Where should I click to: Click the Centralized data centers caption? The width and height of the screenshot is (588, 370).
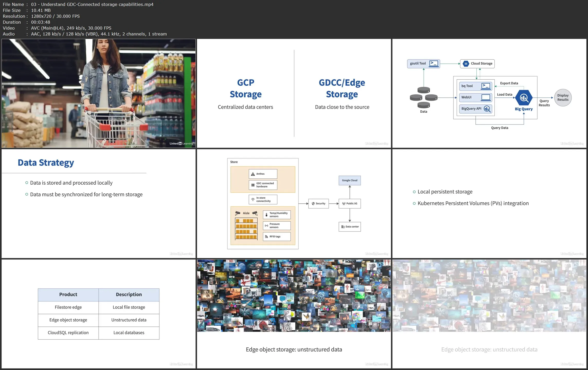point(245,107)
